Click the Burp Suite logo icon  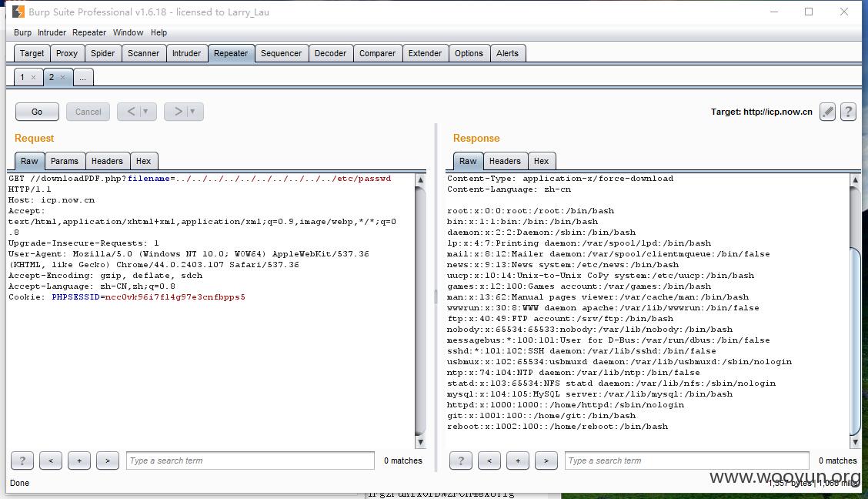click(18, 12)
